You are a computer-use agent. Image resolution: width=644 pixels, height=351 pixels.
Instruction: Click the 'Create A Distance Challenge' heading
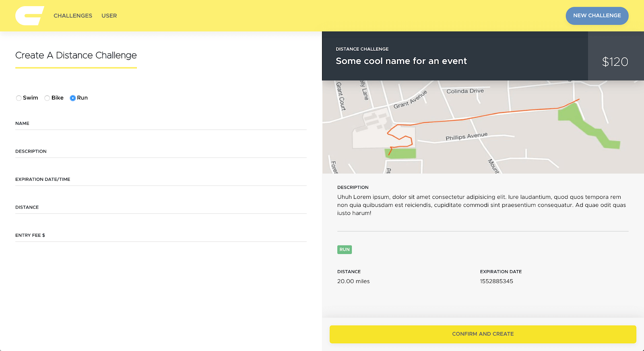[76, 55]
